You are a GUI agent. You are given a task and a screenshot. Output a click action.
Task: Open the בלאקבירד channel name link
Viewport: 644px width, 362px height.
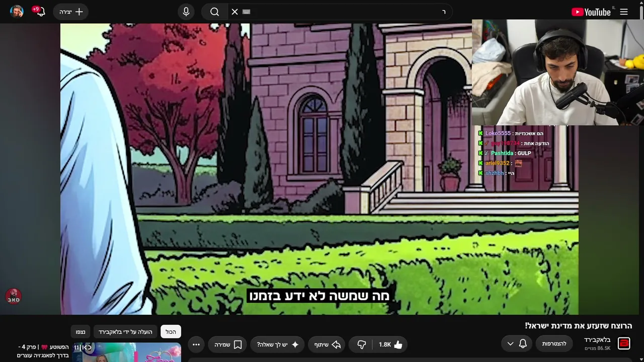tap(597, 340)
